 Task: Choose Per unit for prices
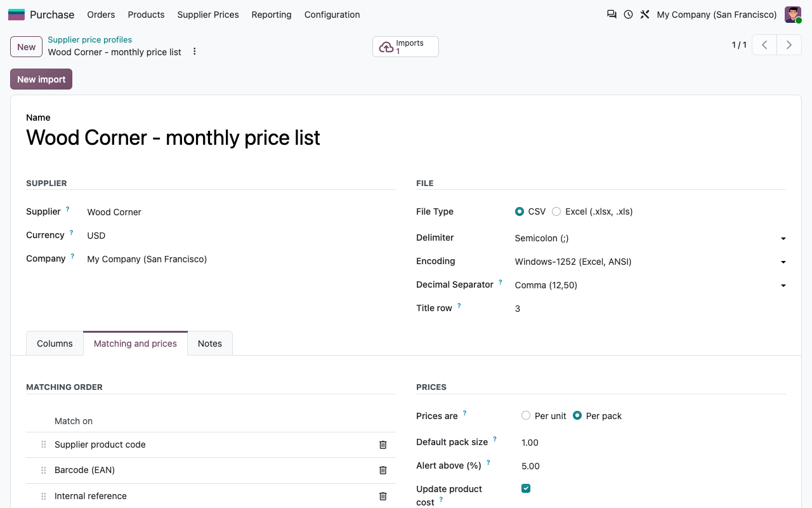tap(525, 415)
